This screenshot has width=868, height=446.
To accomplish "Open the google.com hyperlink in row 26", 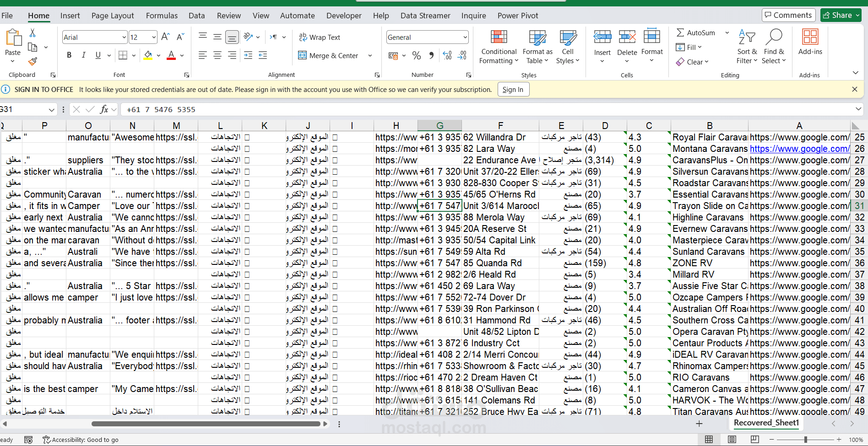I will (799, 149).
